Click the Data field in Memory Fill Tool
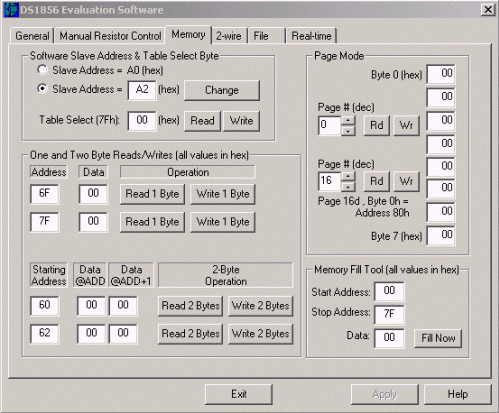The image size is (499, 413). [x=389, y=338]
